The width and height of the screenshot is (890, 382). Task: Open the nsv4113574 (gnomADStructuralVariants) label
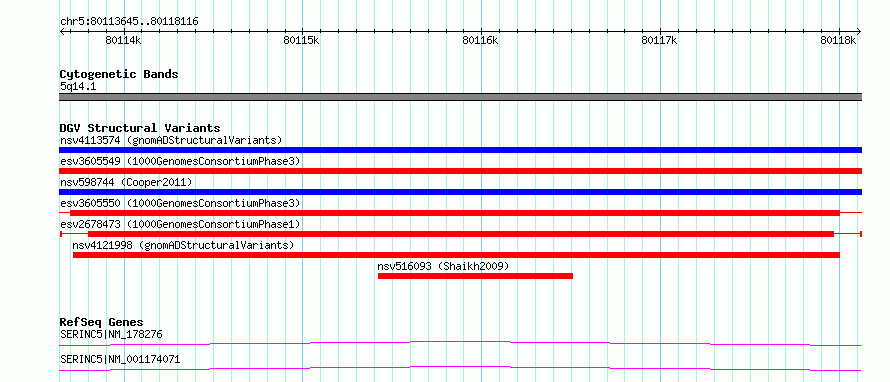coord(171,140)
